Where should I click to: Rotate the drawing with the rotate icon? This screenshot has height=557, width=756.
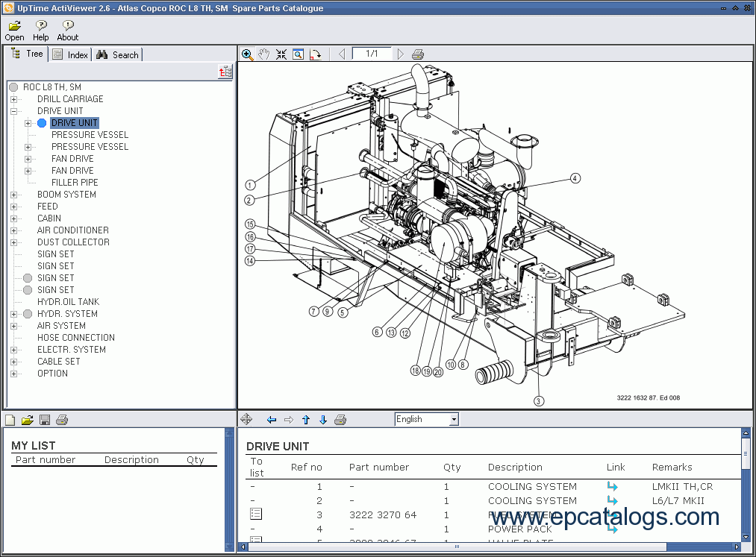pos(315,54)
